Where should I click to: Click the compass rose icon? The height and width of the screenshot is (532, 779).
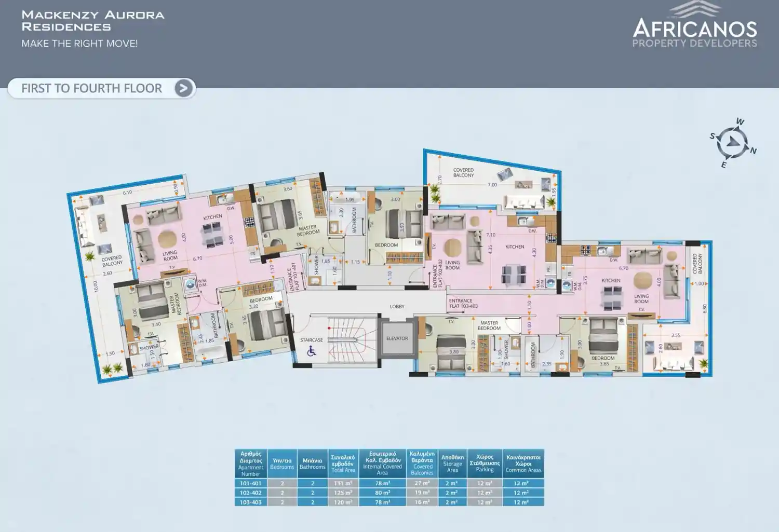(733, 143)
